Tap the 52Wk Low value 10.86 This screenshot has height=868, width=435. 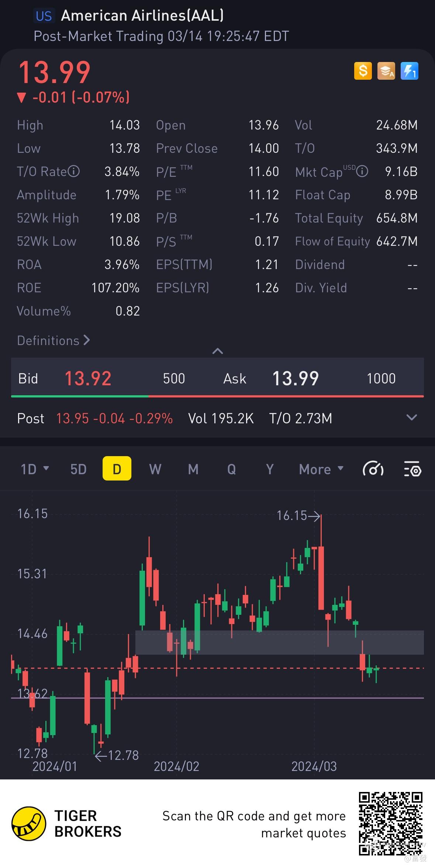coord(125,241)
